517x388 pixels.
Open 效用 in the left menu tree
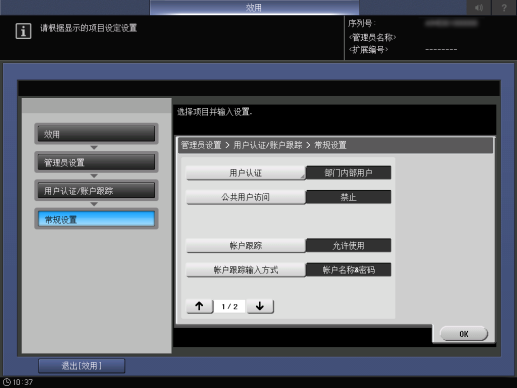click(96, 134)
